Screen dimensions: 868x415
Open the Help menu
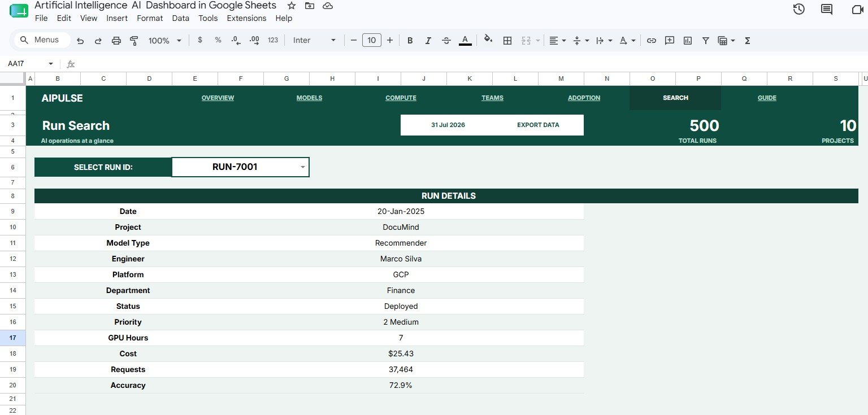tap(284, 18)
